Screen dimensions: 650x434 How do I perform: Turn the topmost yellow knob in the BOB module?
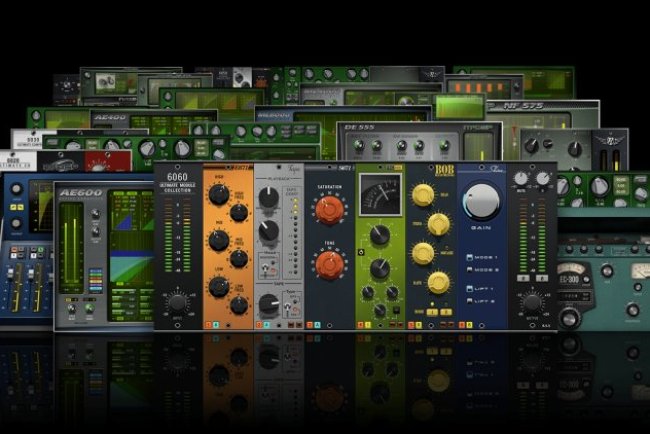point(423,194)
